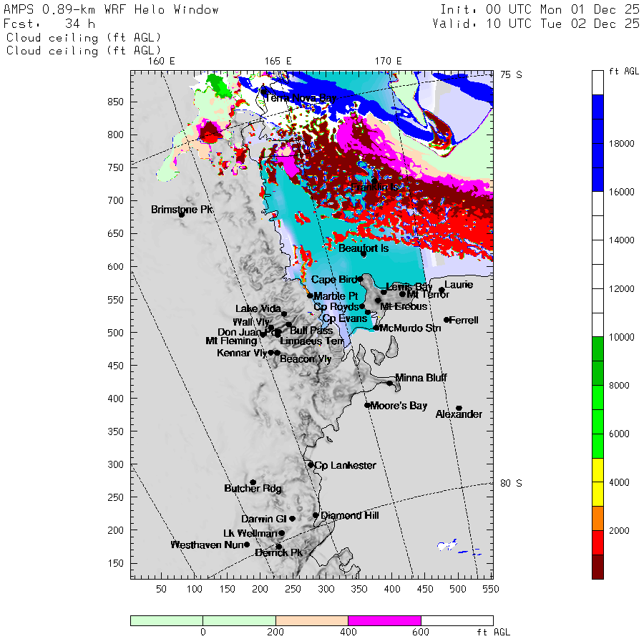The height and width of the screenshot is (644, 644).
Task: Click the AMPS 0.89-km WRF Helo Window title
Action: pos(112,10)
